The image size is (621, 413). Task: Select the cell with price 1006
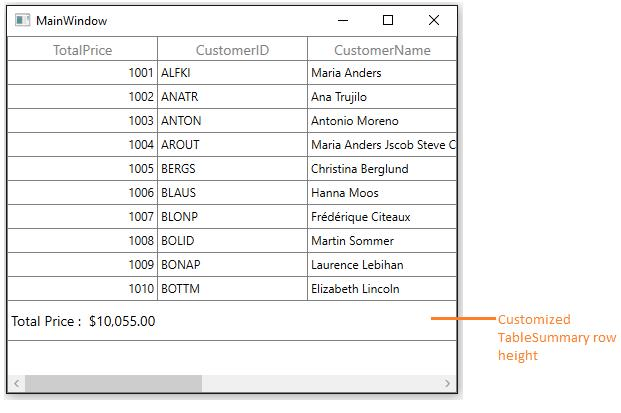82,193
